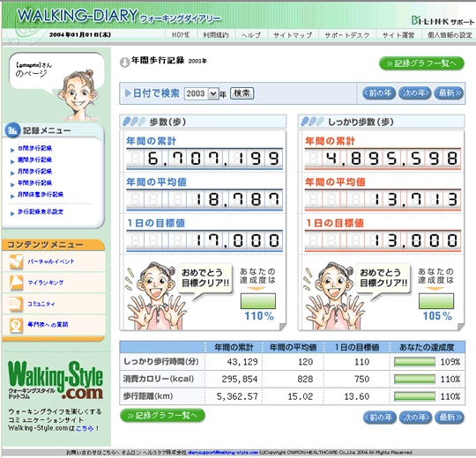Click progress bar in 消費カロリー row

(x=414, y=379)
